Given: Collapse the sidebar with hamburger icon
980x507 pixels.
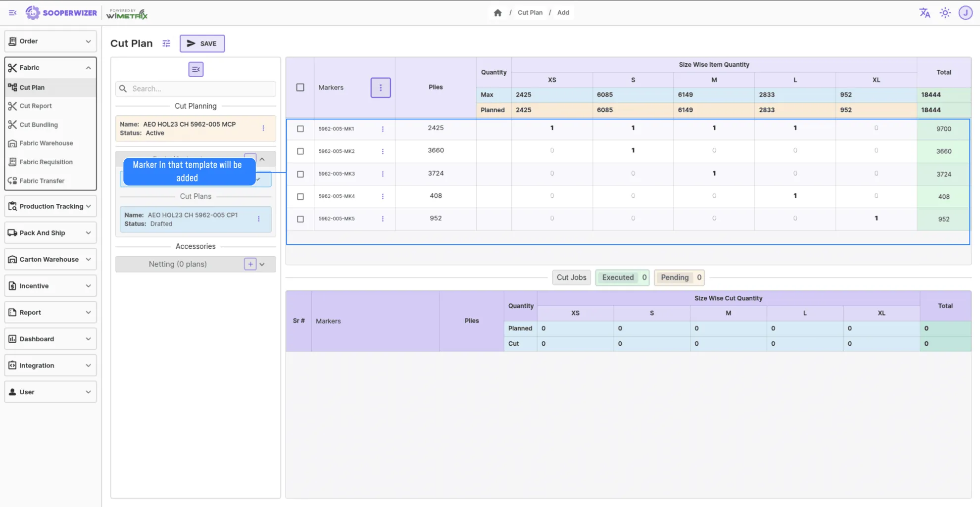Looking at the screenshot, I should [12, 13].
